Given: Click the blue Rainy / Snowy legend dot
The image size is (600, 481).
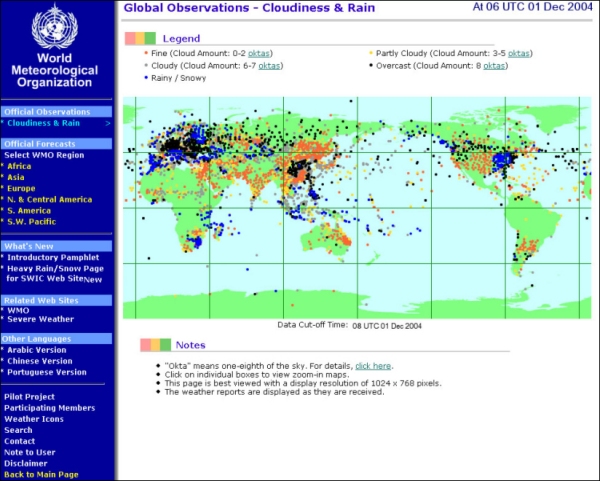Looking at the screenshot, I should tap(147, 77).
